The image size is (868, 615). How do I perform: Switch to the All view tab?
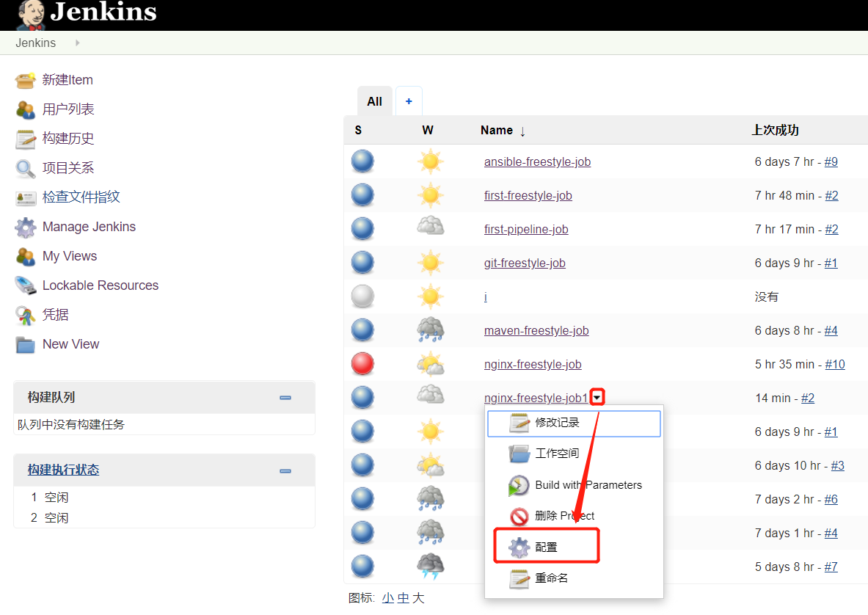point(375,101)
